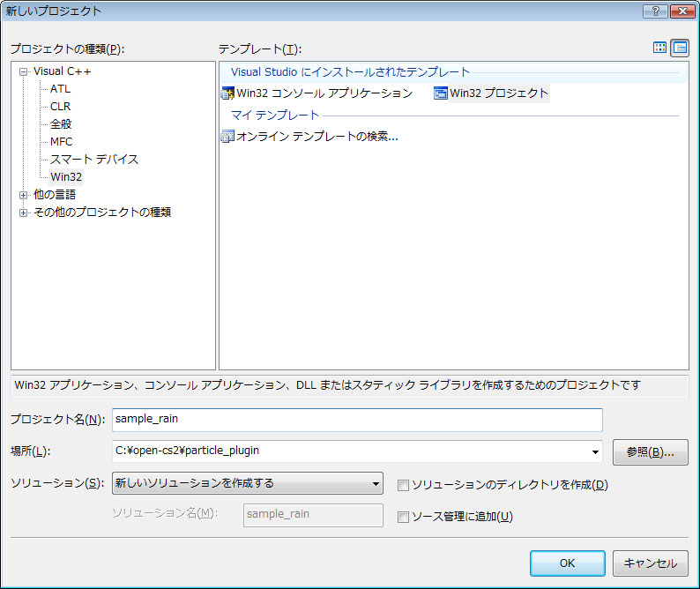Switch templates to large icons view

point(659,48)
